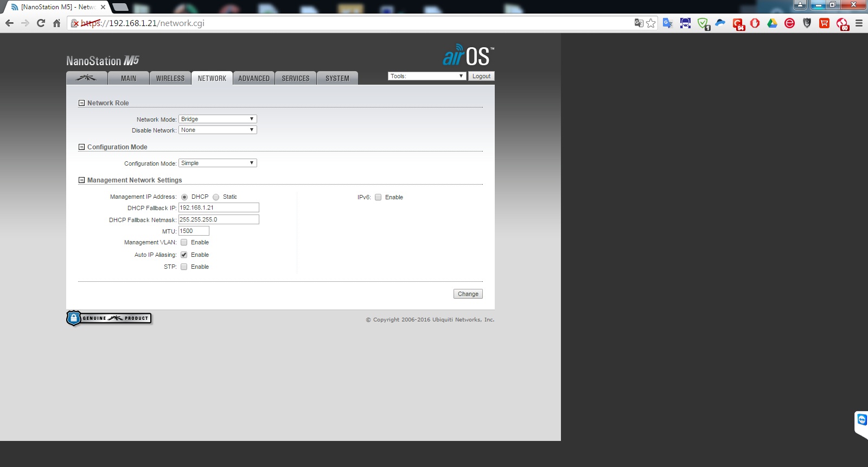The height and width of the screenshot is (467, 868).
Task: Click the Ubiquiti Networks copyright text
Action: 430,320
